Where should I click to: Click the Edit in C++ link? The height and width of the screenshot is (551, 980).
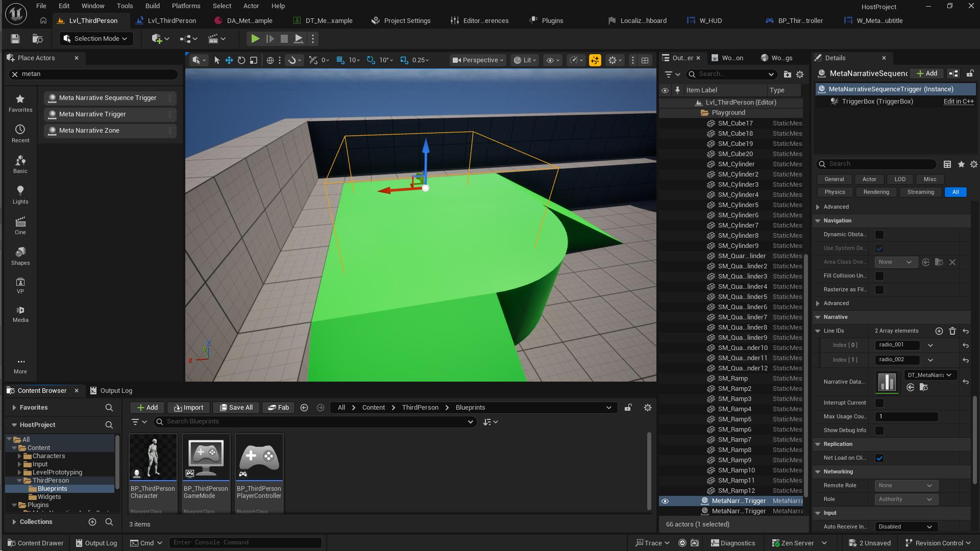click(x=958, y=101)
